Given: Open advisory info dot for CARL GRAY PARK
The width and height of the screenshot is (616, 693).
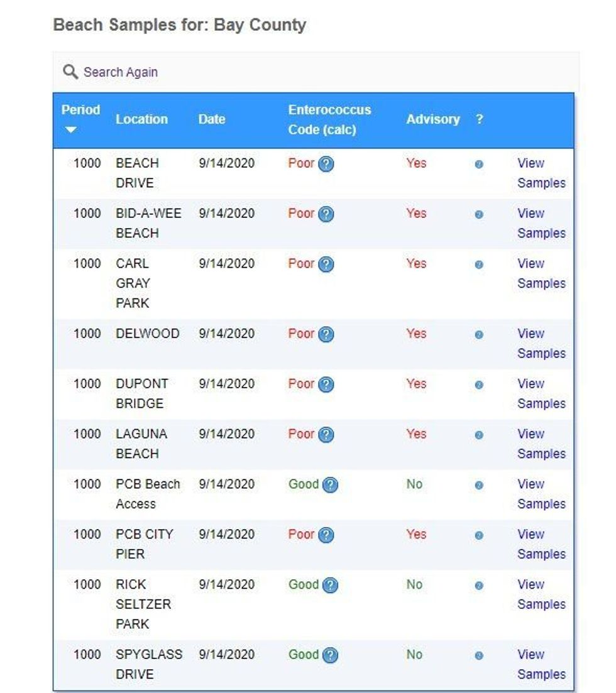Looking at the screenshot, I should (479, 265).
